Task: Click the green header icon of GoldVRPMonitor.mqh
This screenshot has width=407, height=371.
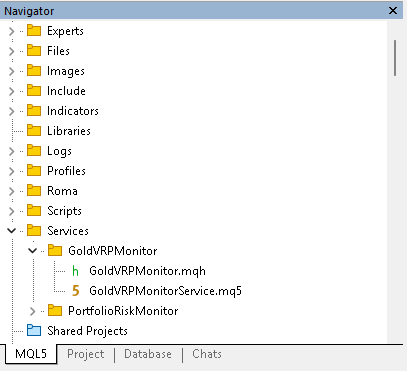Action: point(75,271)
